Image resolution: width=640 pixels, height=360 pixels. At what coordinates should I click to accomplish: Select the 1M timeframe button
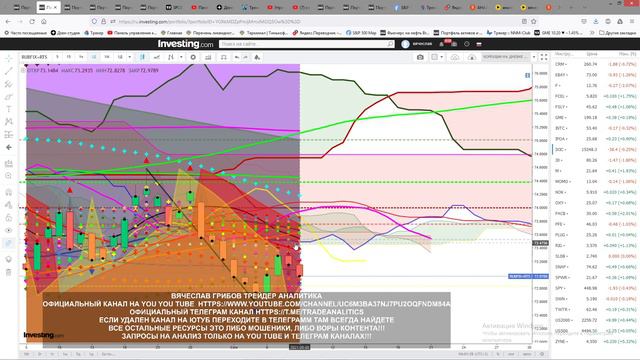pyautogui.click(x=120, y=57)
